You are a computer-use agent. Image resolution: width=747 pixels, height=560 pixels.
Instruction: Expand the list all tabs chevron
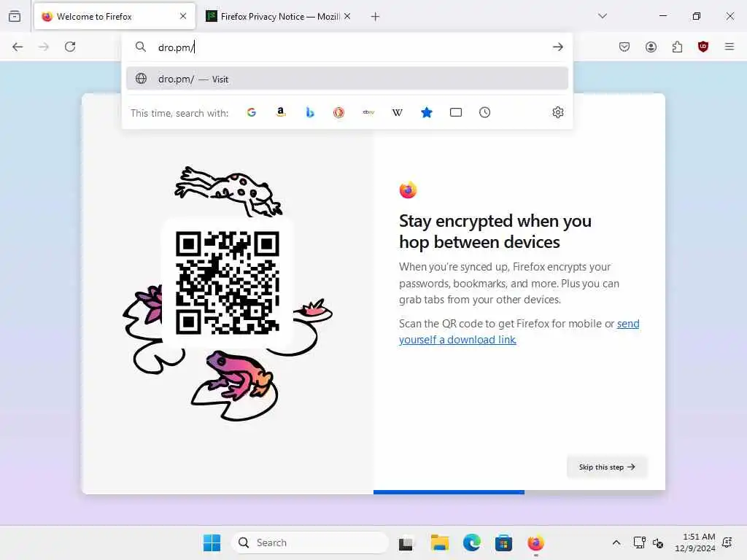tap(603, 16)
